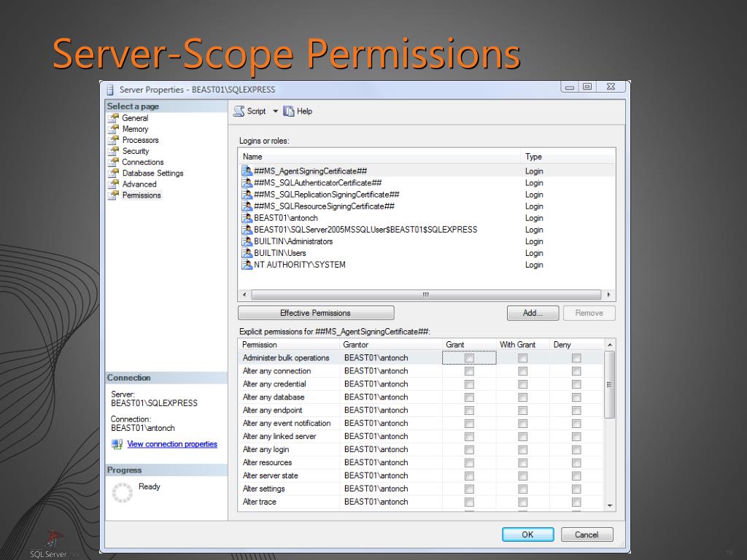The width and height of the screenshot is (747, 560).
Task: Click the Processors page icon
Action: click(113, 140)
